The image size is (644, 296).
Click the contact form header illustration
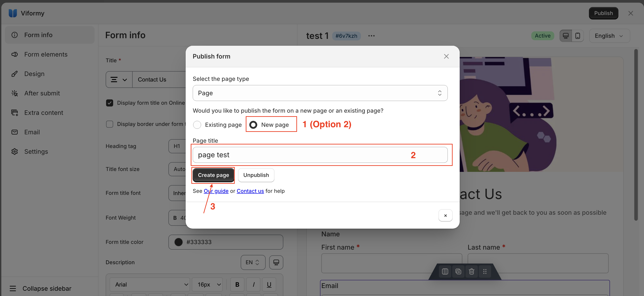pyautogui.click(x=541, y=114)
